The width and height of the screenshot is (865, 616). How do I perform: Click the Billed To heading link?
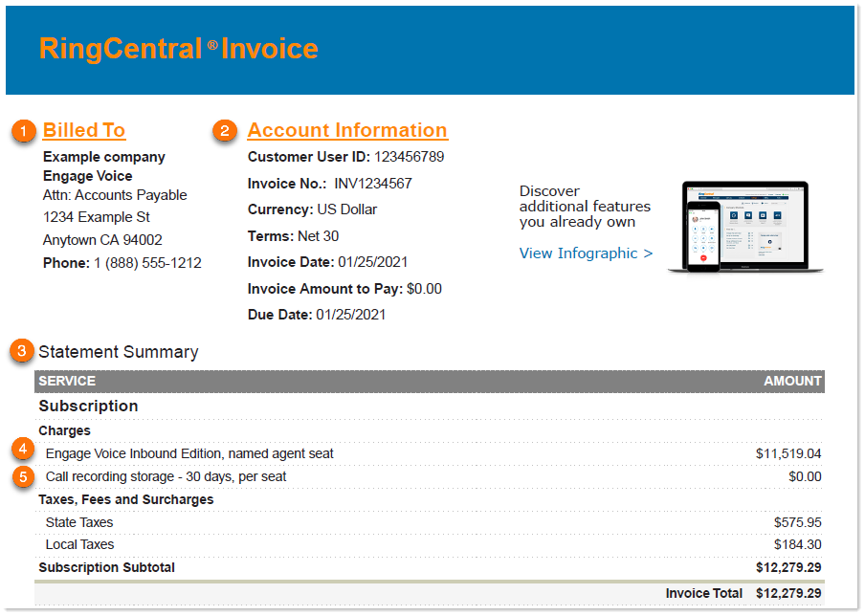(83, 130)
